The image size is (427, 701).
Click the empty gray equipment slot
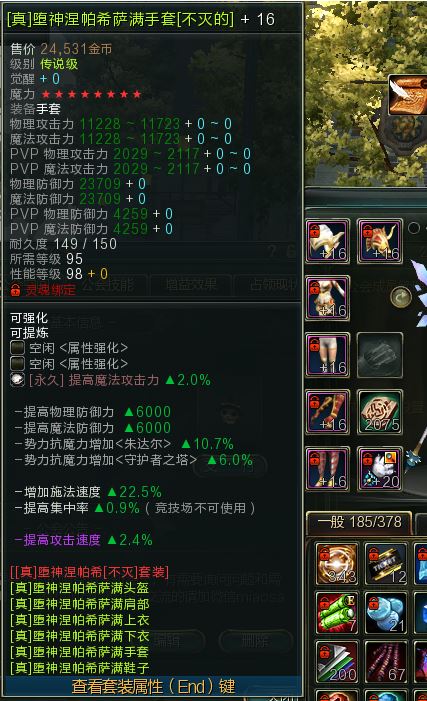pyautogui.click(x=380, y=355)
